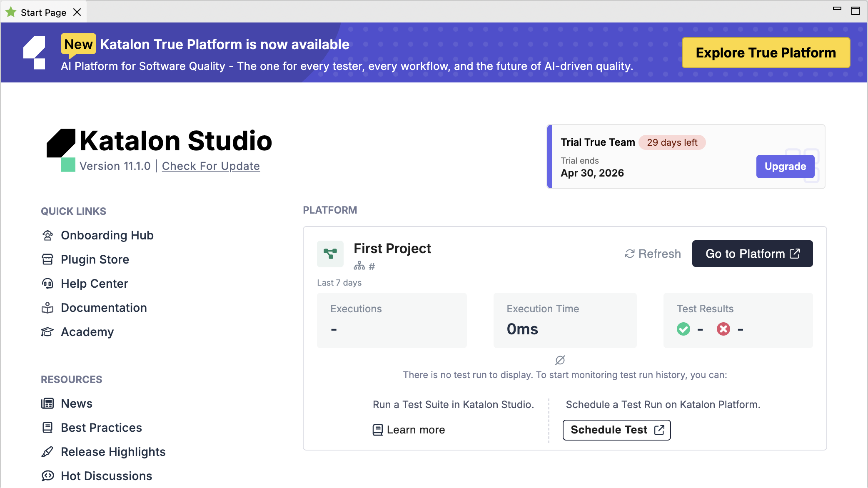Click the Upgrade button
Viewport: 868px width, 488px height.
[785, 166]
